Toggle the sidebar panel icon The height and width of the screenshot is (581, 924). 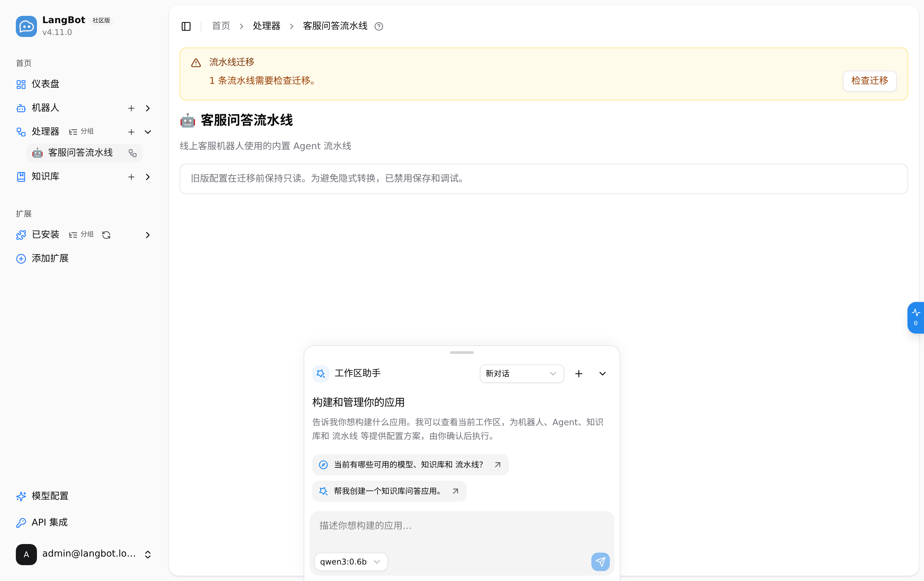tap(186, 26)
